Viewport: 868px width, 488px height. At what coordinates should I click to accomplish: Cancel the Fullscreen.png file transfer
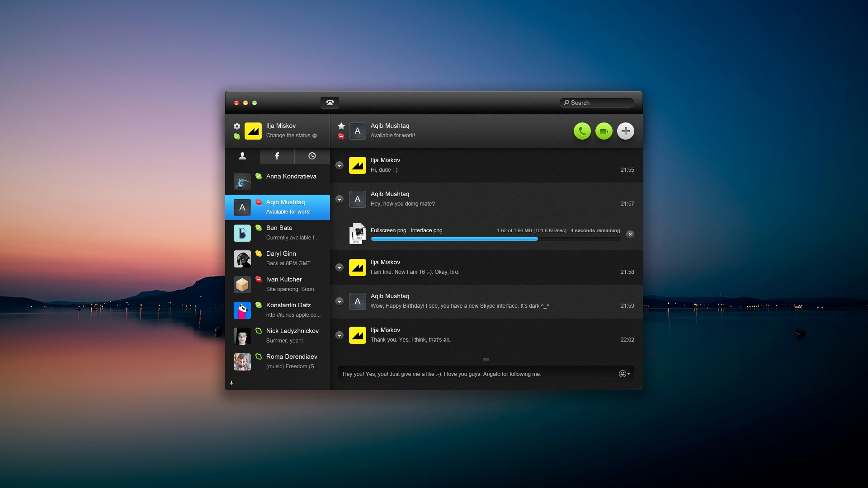(630, 234)
